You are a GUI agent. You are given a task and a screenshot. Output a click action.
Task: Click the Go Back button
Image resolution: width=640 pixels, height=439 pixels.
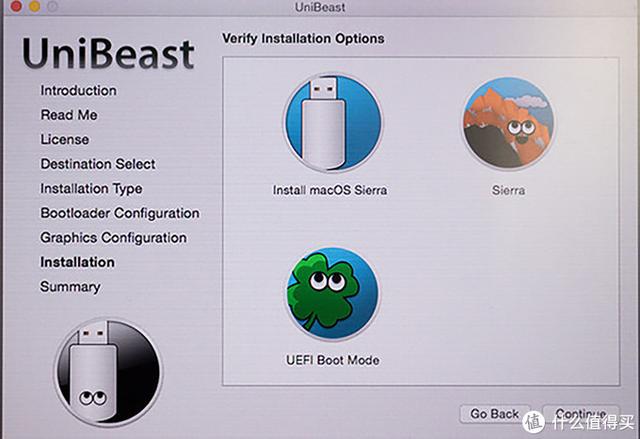495,414
